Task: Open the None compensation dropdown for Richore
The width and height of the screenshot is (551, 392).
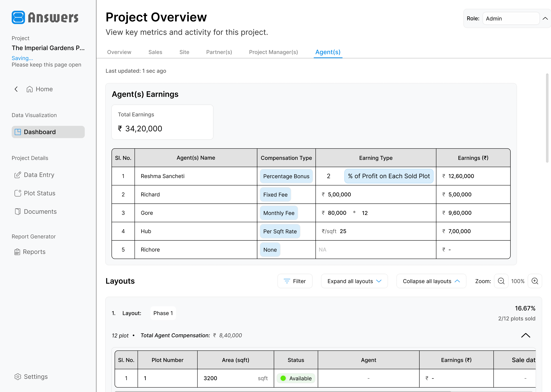Action: pos(270,250)
